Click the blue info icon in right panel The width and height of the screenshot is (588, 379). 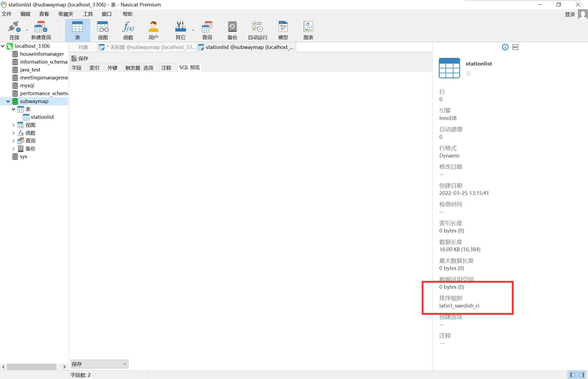(x=505, y=47)
